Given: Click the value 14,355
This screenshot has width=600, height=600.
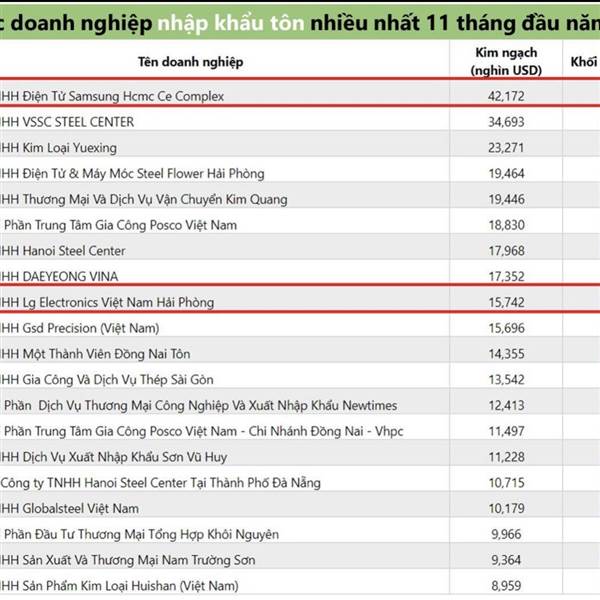Looking at the screenshot, I should [506, 354].
